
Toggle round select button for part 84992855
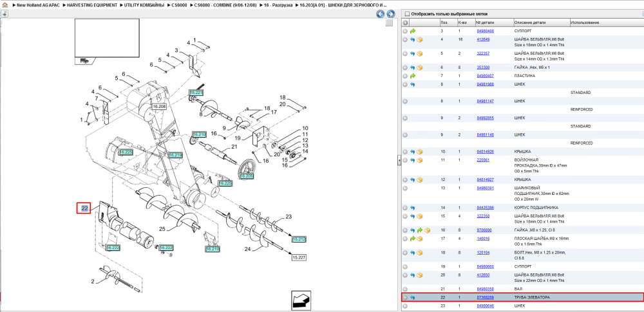(405, 118)
